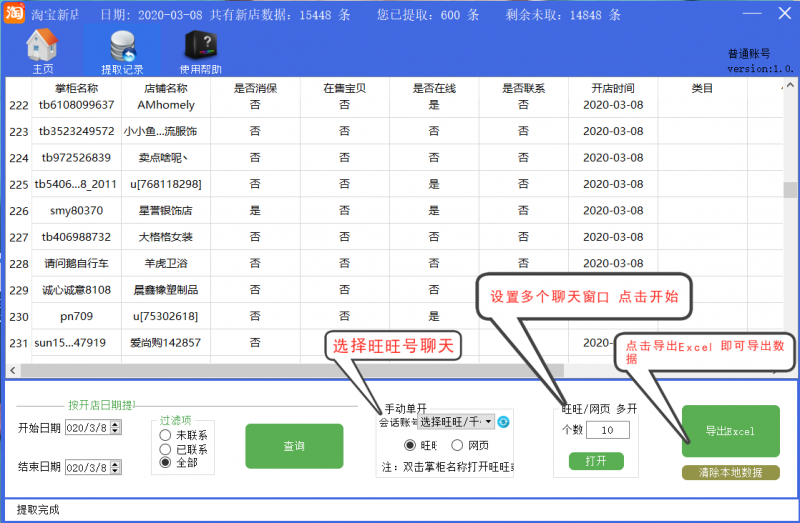Click the 查询 search button
800x523 pixels.
tap(294, 446)
